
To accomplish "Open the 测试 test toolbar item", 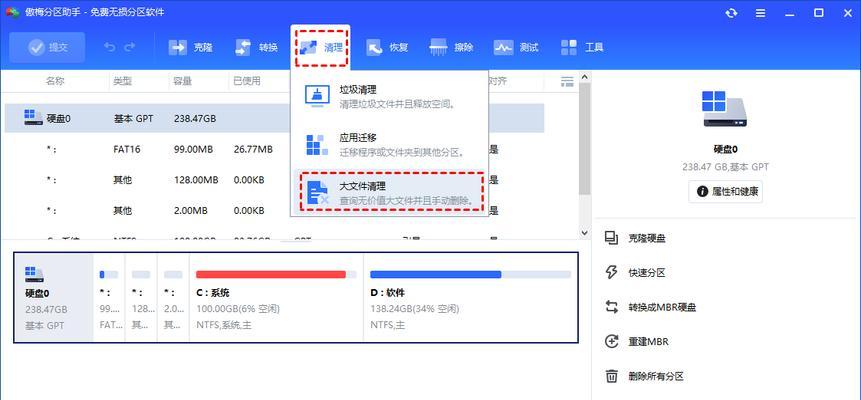I will [x=516, y=47].
